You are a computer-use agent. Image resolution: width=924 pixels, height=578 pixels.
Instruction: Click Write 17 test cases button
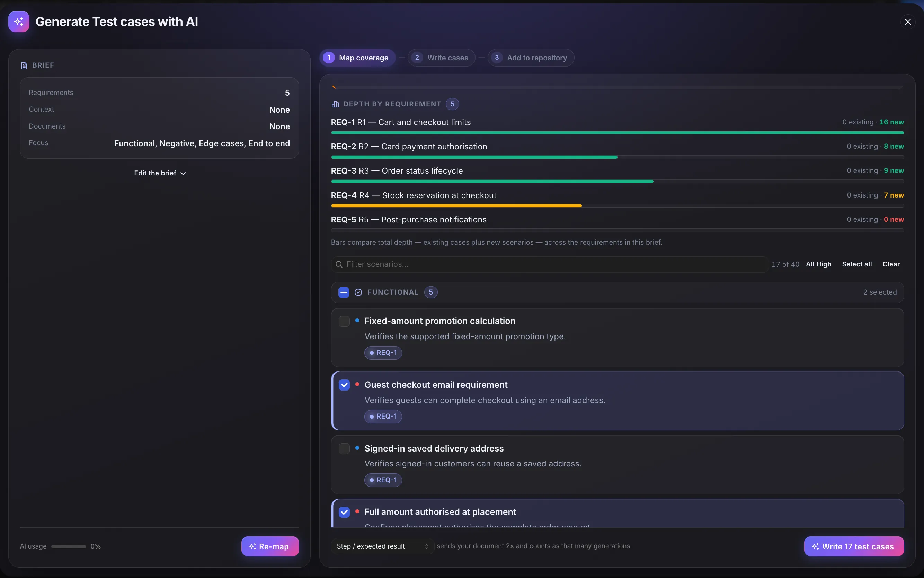point(854,546)
